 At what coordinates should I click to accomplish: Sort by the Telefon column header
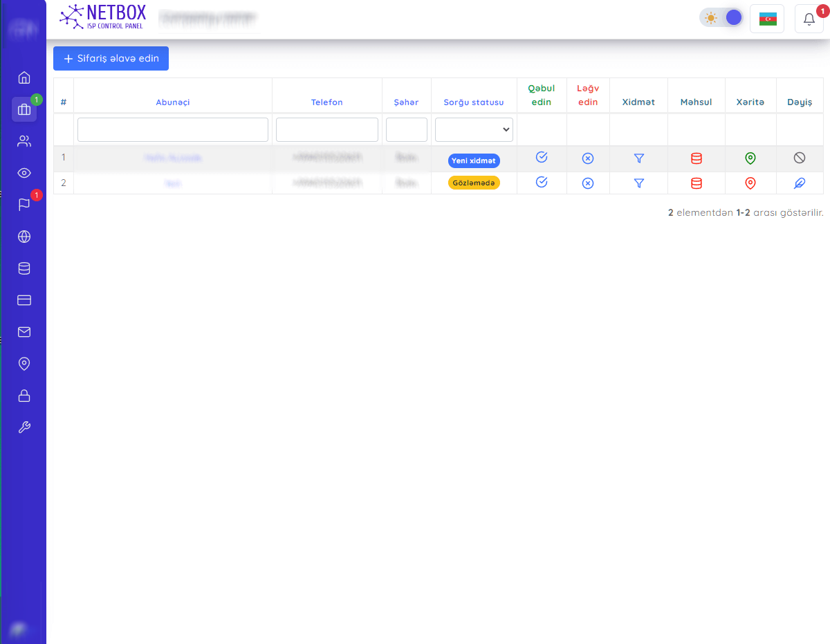[x=326, y=102]
